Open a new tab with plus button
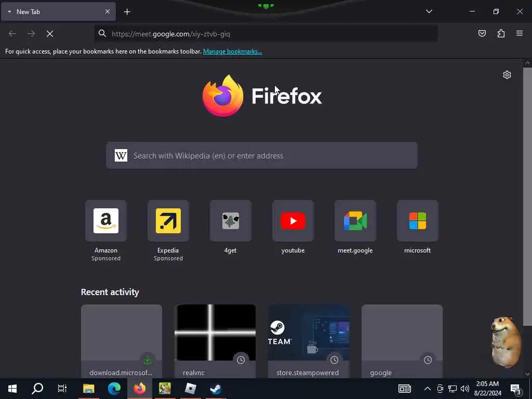The image size is (532, 399). tap(127, 12)
